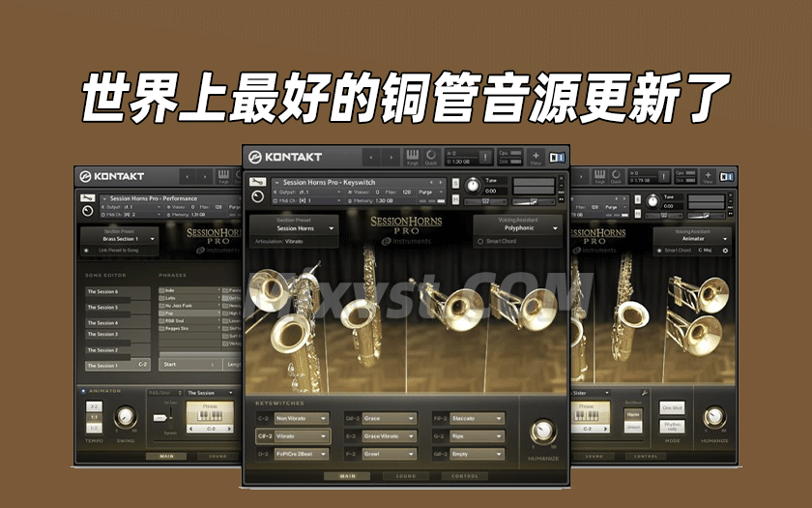Click the View plus icon in center Kontakt header

[538, 155]
